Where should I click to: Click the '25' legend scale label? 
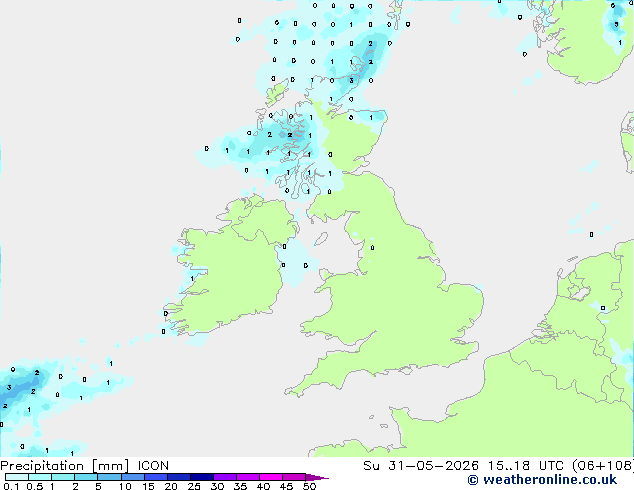pyautogui.click(x=194, y=486)
